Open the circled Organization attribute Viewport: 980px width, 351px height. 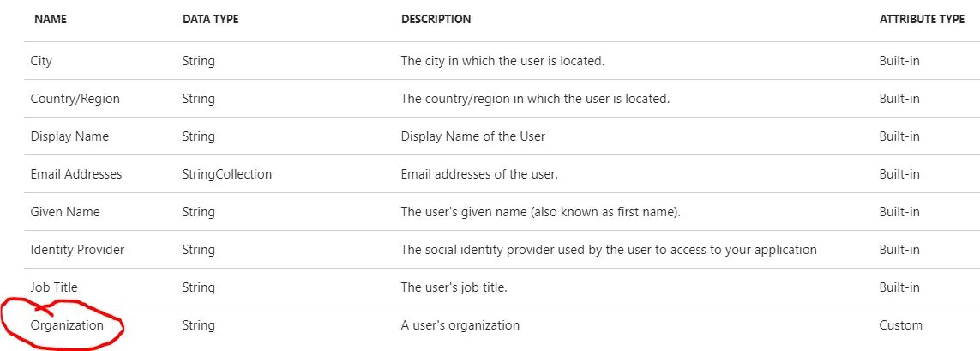pyautogui.click(x=67, y=325)
